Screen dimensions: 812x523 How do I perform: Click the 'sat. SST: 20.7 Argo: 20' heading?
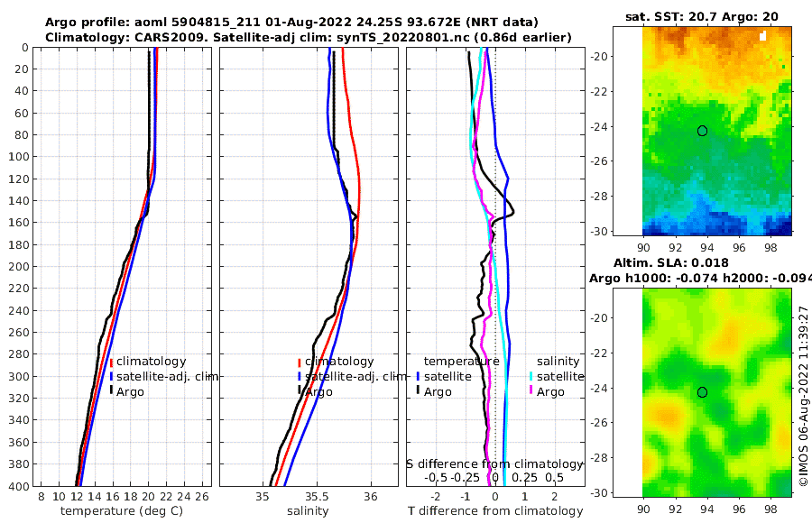point(702,16)
